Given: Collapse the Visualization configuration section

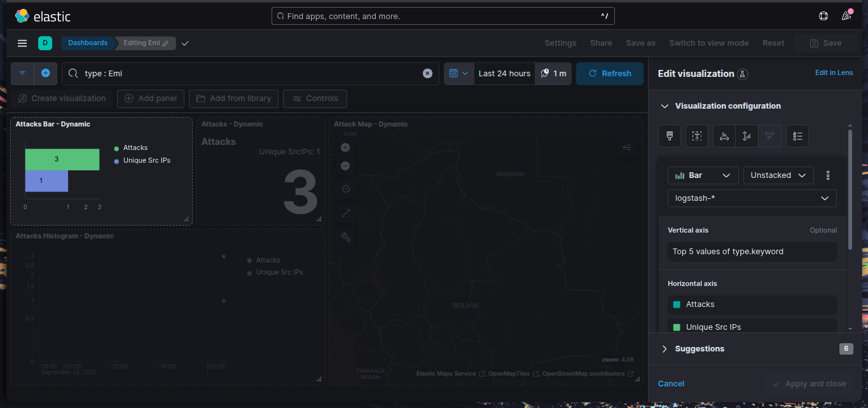Looking at the screenshot, I should (665, 106).
